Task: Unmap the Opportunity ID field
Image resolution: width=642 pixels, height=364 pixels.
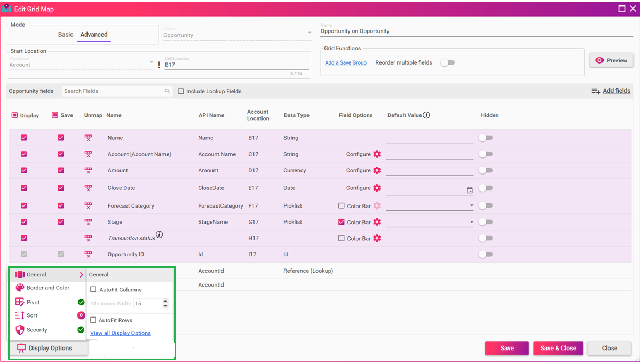Action: [x=88, y=255]
